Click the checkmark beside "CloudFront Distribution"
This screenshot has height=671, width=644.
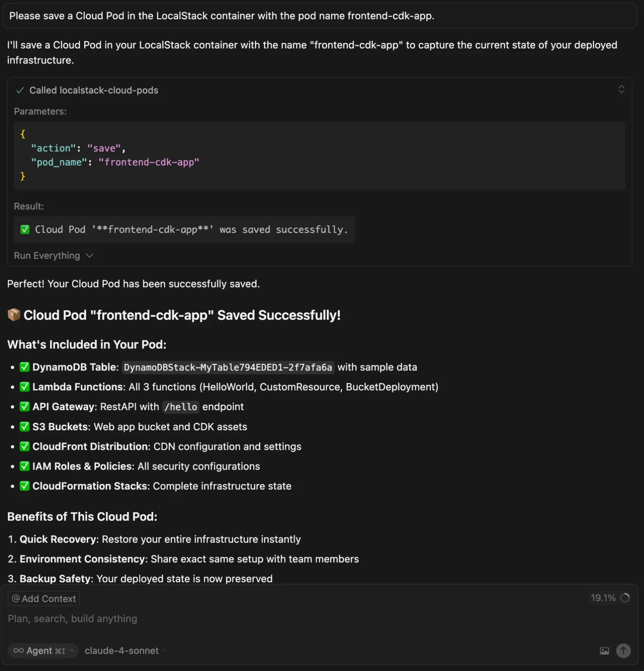point(25,446)
